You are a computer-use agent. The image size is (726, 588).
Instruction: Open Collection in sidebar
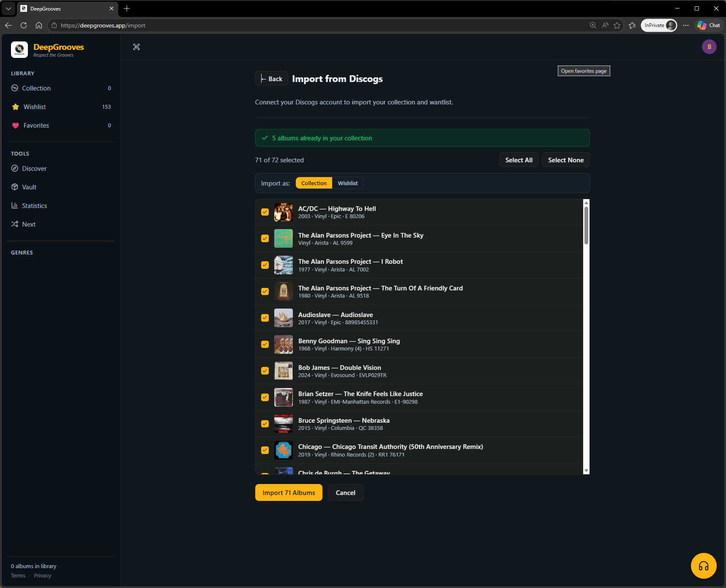[61, 88]
